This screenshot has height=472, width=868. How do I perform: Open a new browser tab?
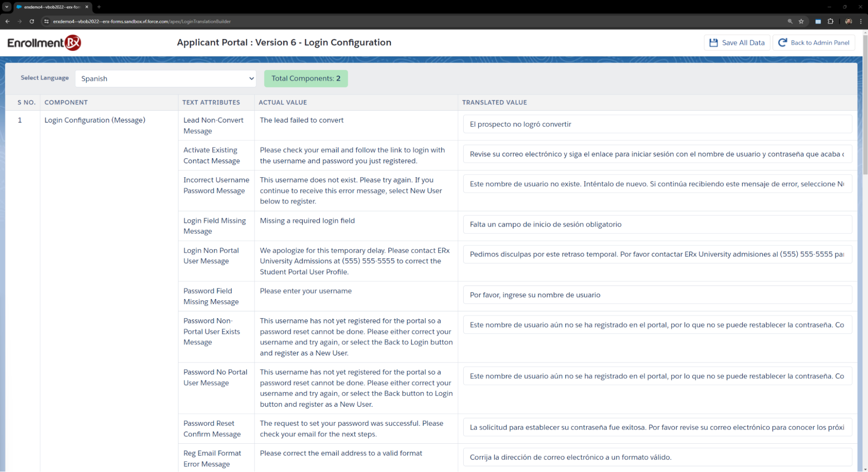pyautogui.click(x=99, y=7)
